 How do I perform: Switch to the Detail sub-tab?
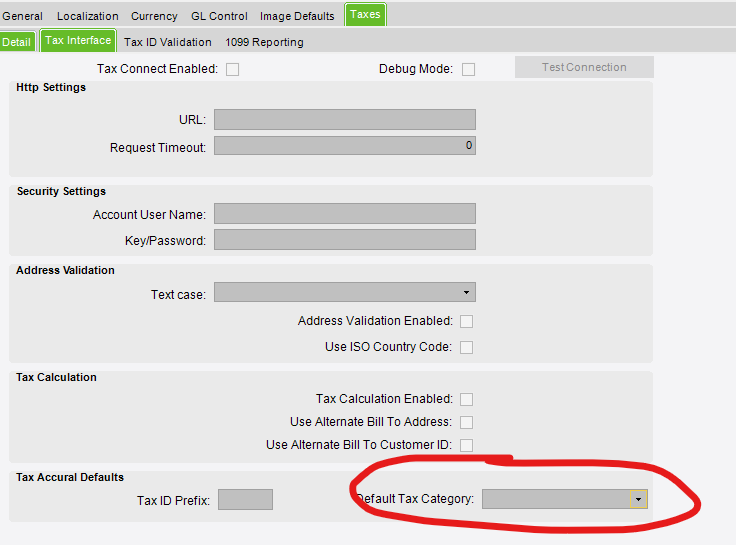pyautogui.click(x=16, y=42)
